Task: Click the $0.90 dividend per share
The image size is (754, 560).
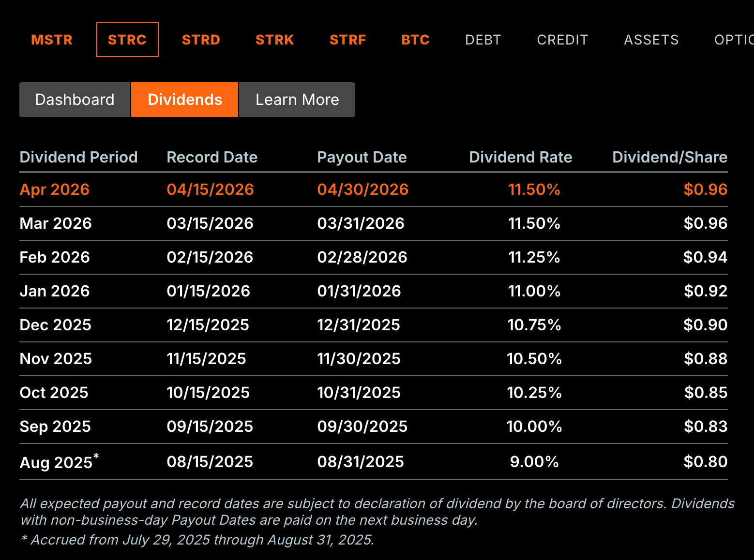Action: click(705, 325)
